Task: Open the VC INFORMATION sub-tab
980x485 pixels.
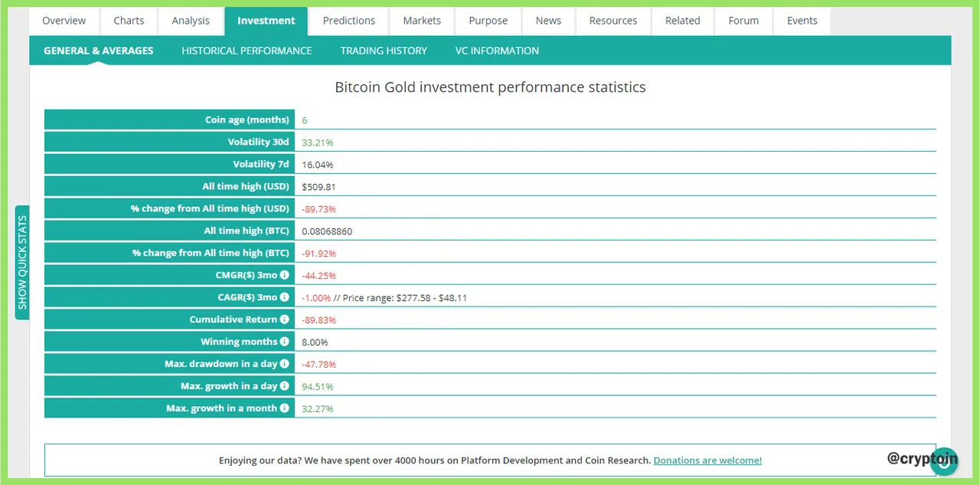Action: pos(497,51)
